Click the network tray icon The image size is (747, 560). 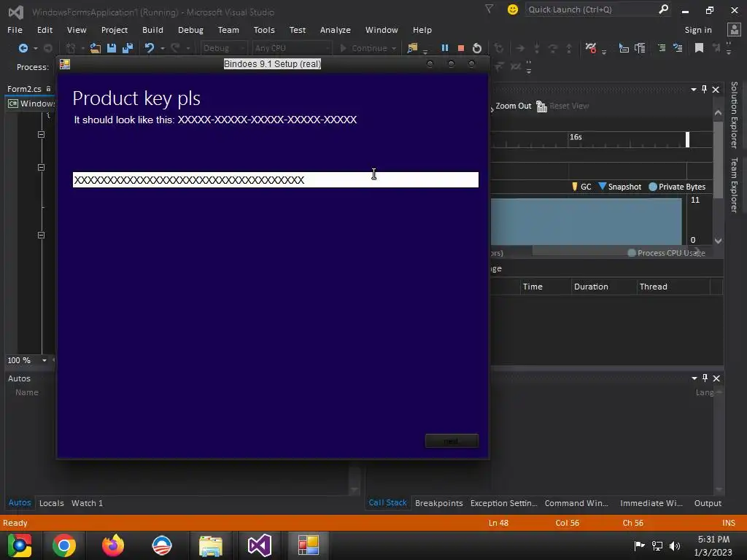tap(657, 546)
